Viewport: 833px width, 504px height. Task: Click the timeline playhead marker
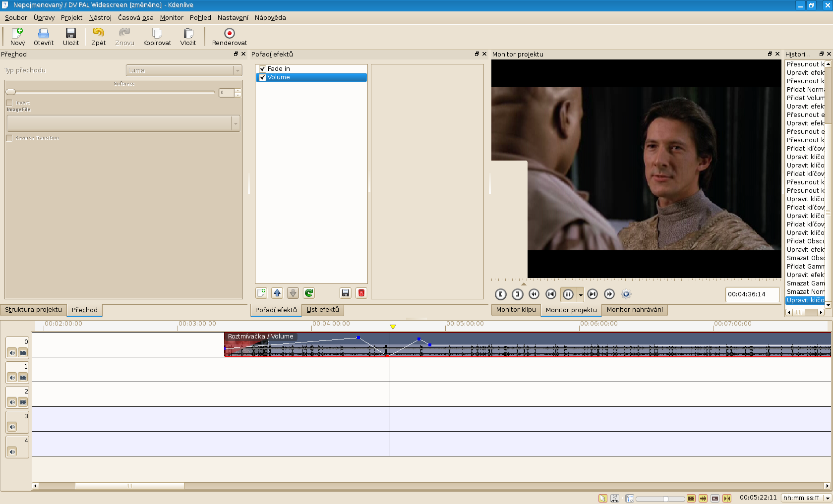tap(393, 327)
